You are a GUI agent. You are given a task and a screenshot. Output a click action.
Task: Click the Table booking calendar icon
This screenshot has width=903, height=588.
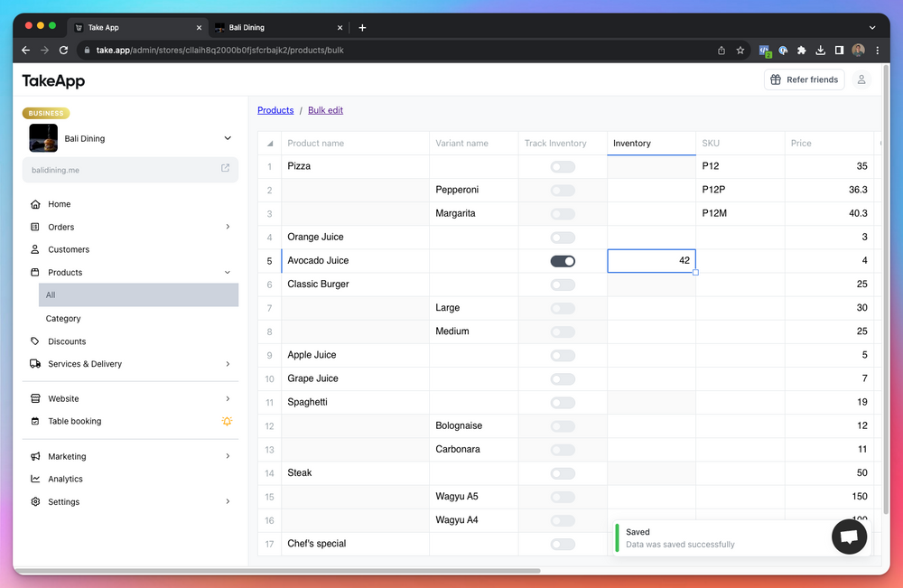point(35,421)
